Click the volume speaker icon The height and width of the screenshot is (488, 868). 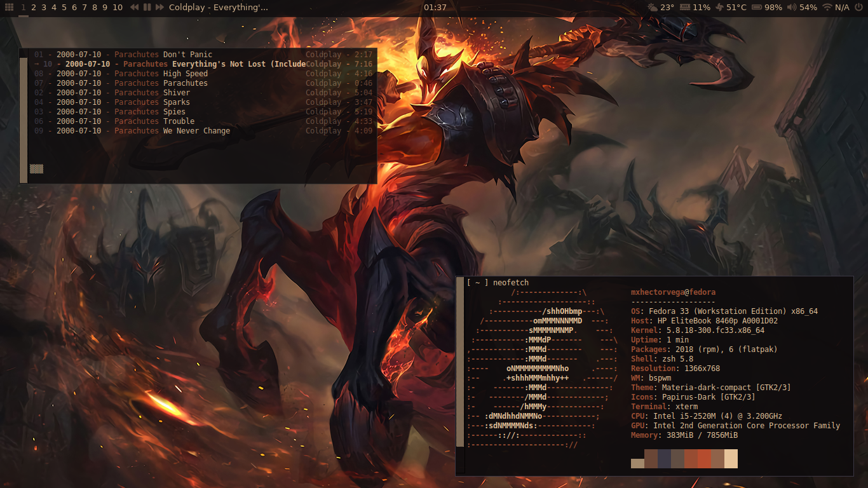(792, 8)
